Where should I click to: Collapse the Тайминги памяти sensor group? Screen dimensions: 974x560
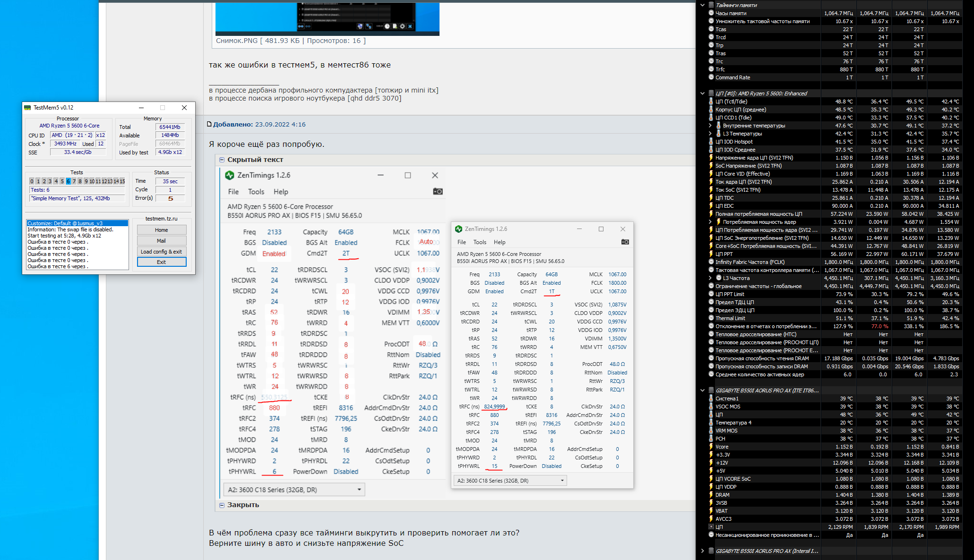coord(702,5)
